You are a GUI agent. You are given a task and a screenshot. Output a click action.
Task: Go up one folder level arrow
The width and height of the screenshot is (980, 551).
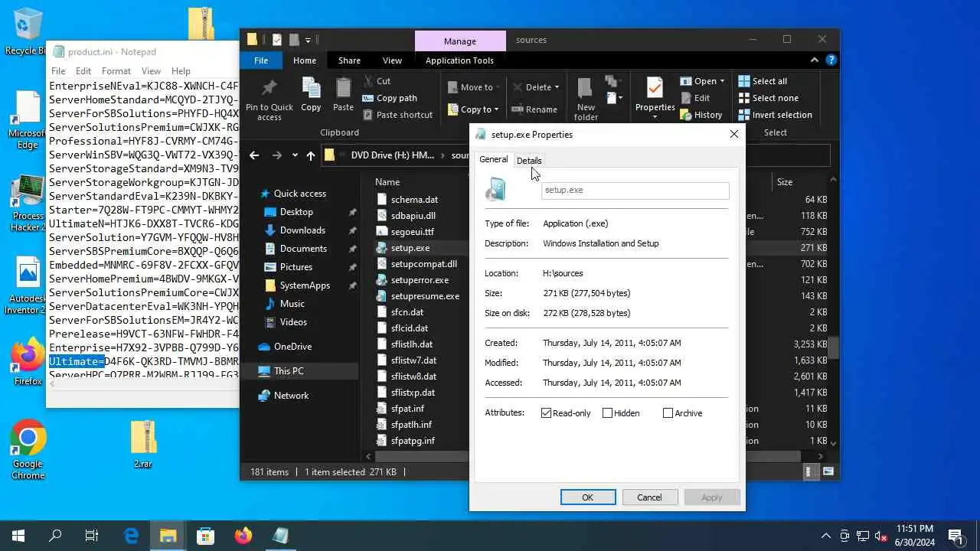pos(310,155)
